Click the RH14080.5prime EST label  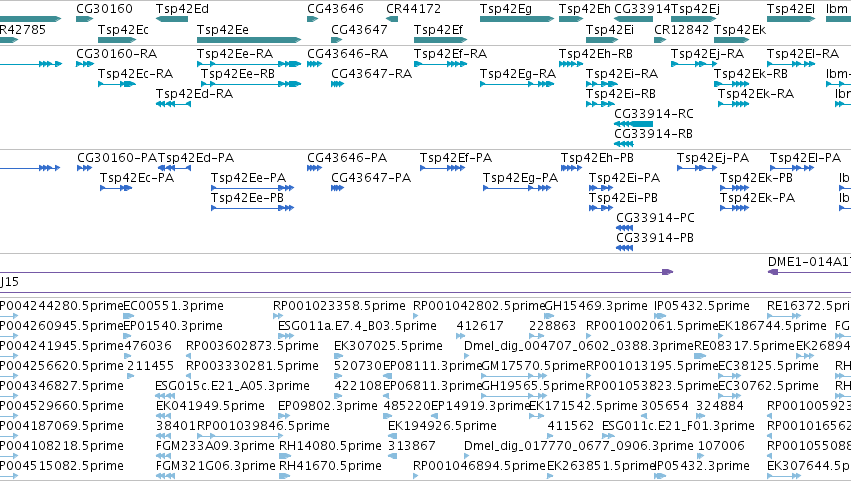(330, 446)
